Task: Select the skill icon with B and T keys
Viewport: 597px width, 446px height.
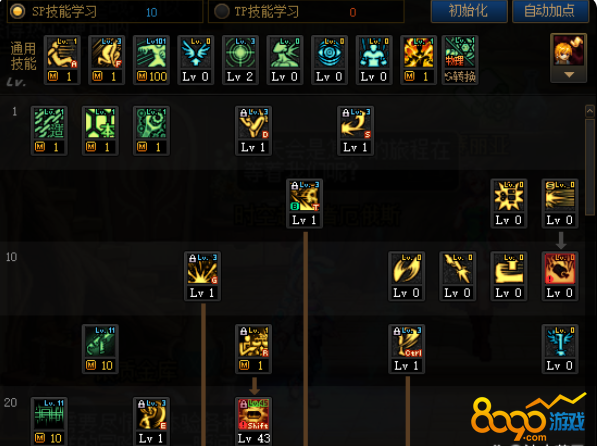Action: click(305, 203)
